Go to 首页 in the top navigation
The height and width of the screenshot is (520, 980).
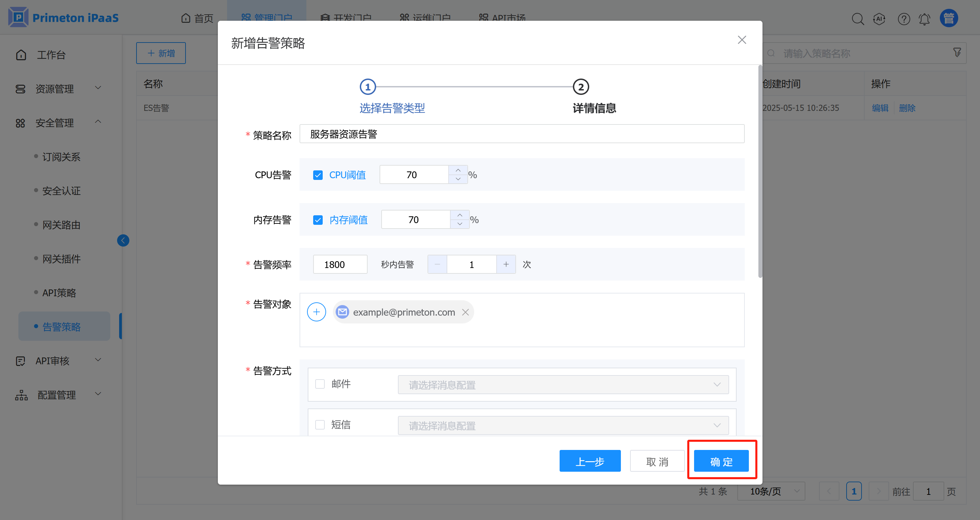pos(197,18)
